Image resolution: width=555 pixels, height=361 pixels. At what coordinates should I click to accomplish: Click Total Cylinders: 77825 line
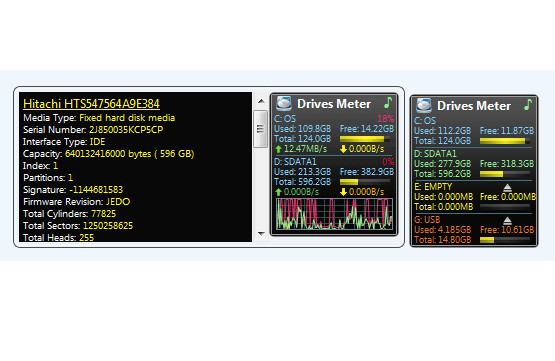click(x=69, y=214)
